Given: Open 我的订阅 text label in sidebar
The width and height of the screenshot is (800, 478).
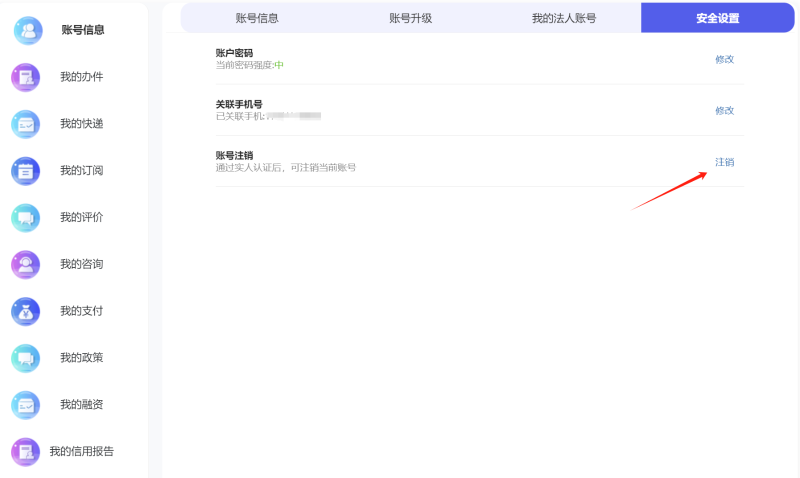Looking at the screenshot, I should [81, 171].
